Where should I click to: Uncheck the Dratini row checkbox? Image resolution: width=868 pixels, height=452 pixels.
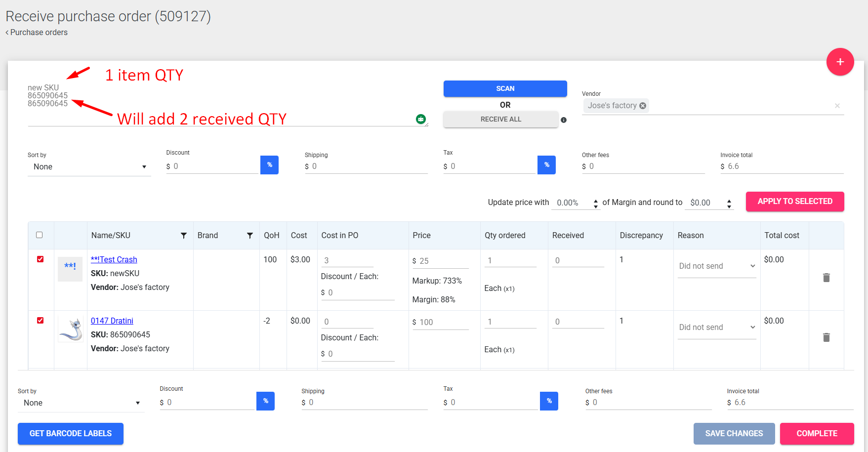[40, 321]
